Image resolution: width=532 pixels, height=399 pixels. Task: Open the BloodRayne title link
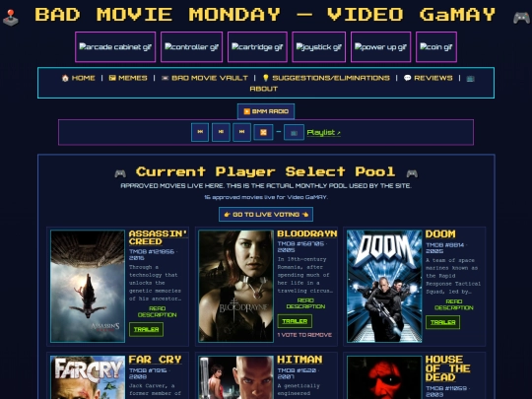[307, 233]
